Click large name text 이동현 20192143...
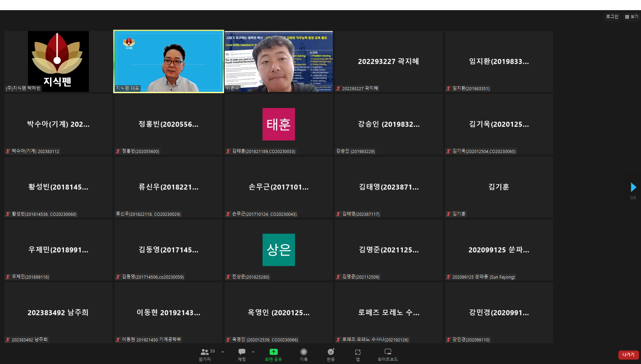This screenshot has height=364, width=641. tap(169, 313)
